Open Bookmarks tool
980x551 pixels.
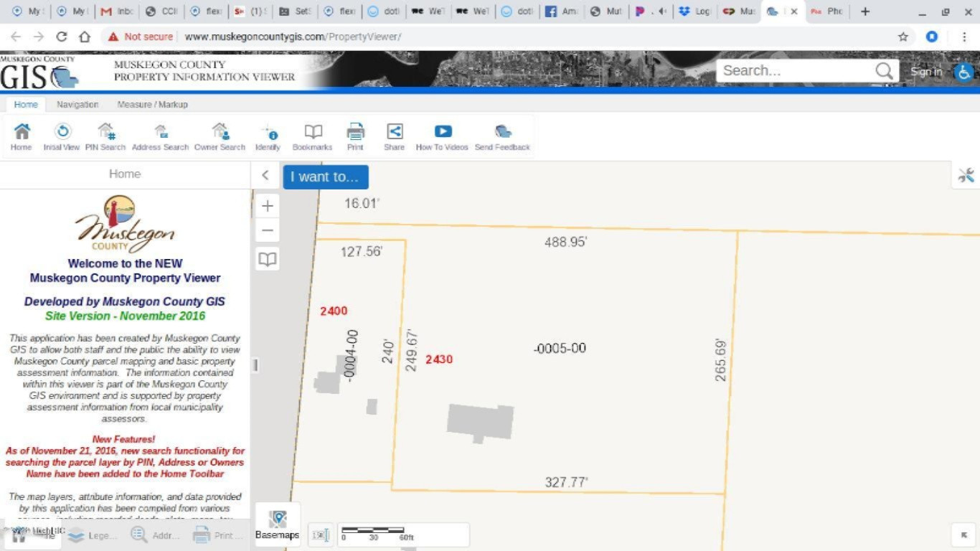[313, 136]
